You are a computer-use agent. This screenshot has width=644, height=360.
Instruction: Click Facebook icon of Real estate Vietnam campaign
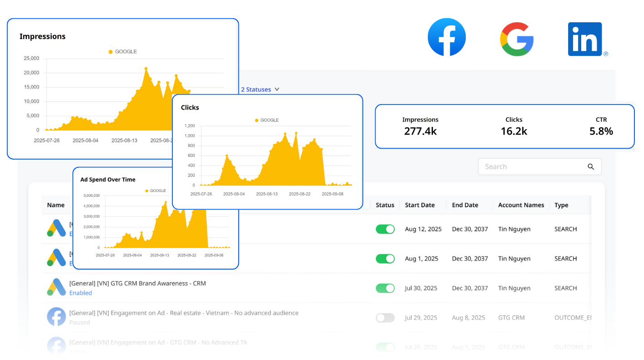tap(57, 317)
